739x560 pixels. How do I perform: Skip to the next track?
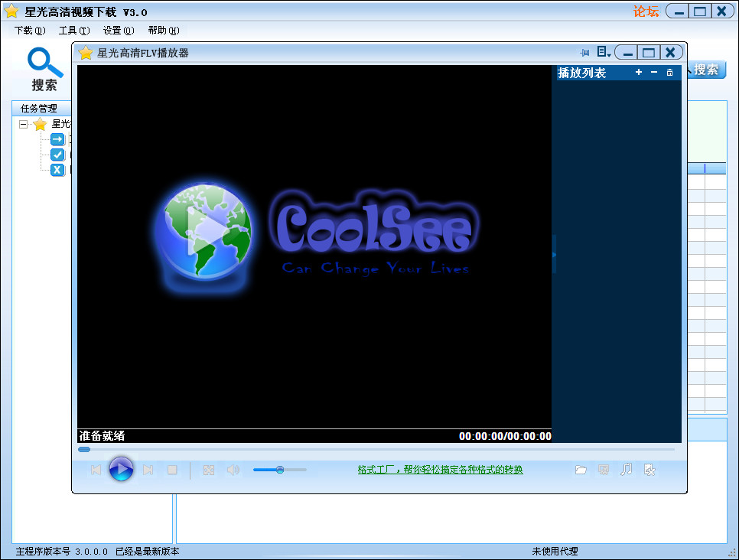(x=148, y=470)
